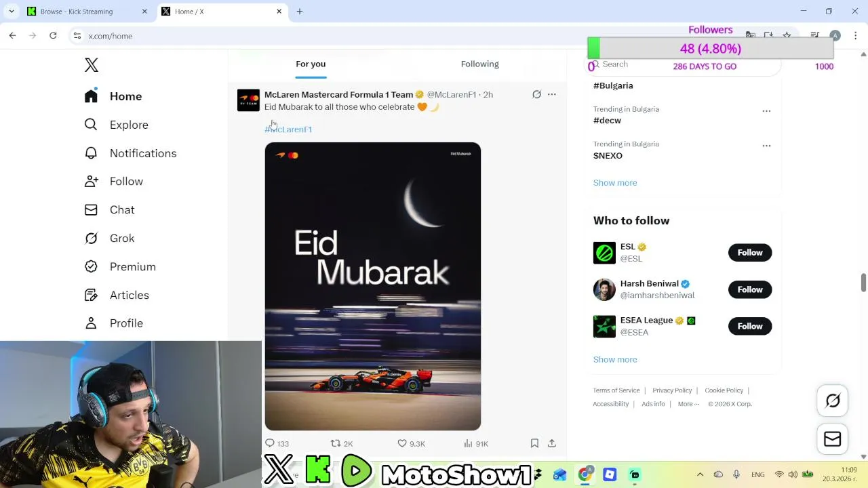Open the Privacy Policy link
This screenshot has height=488, width=868.
[672, 390]
